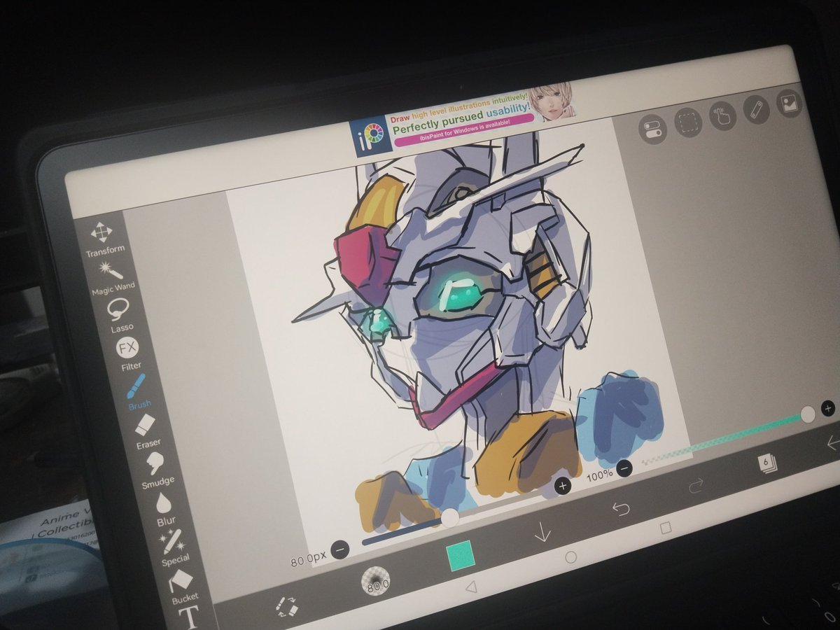This screenshot has width=840, height=630.
Task: Swap brush and eraser with the switch icon
Action: 286,605
